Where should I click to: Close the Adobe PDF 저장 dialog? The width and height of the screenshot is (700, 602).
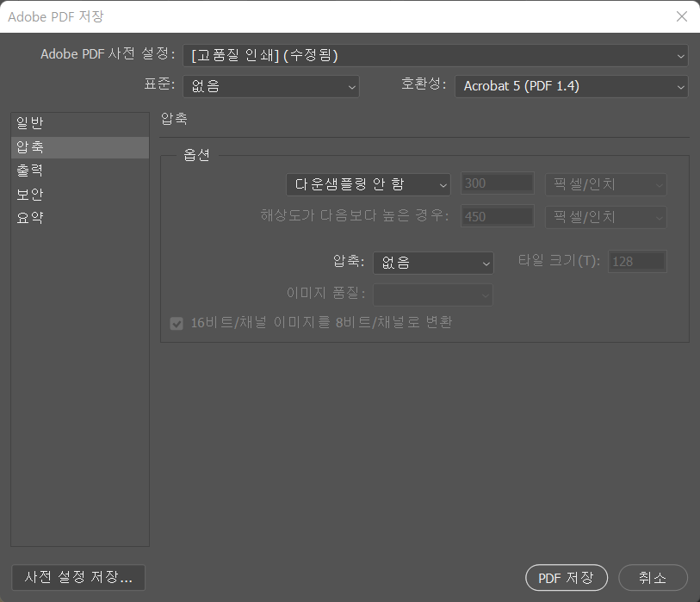[682, 16]
